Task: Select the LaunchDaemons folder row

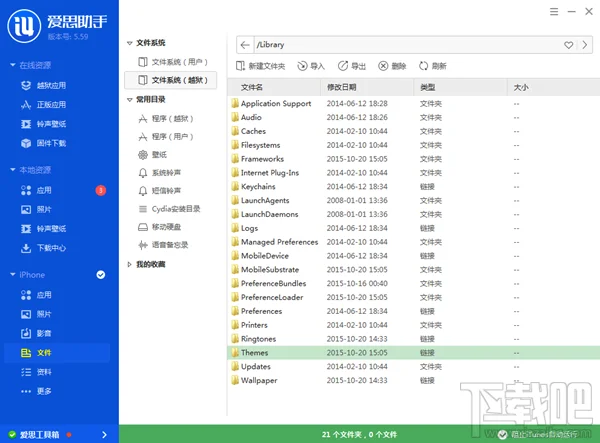Action: pyautogui.click(x=414, y=214)
